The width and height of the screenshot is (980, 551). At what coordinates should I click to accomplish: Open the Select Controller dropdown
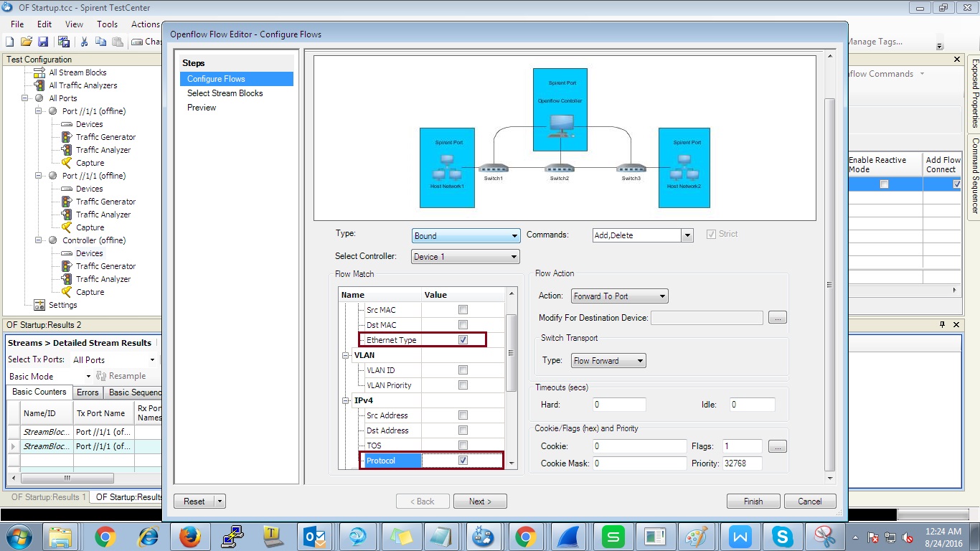[x=466, y=257]
